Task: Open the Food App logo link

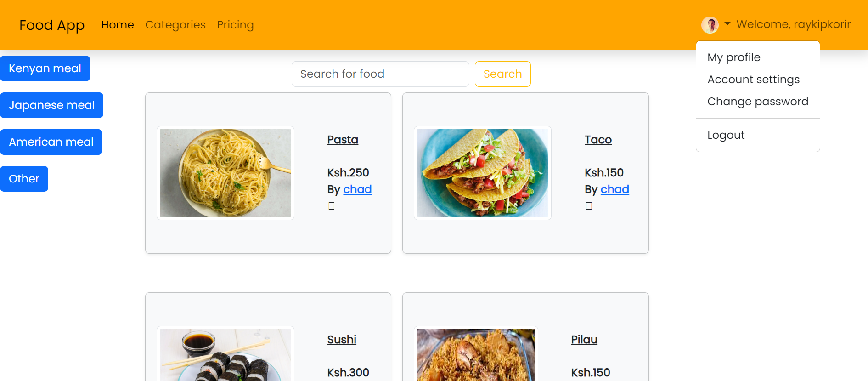Action: 51,25
